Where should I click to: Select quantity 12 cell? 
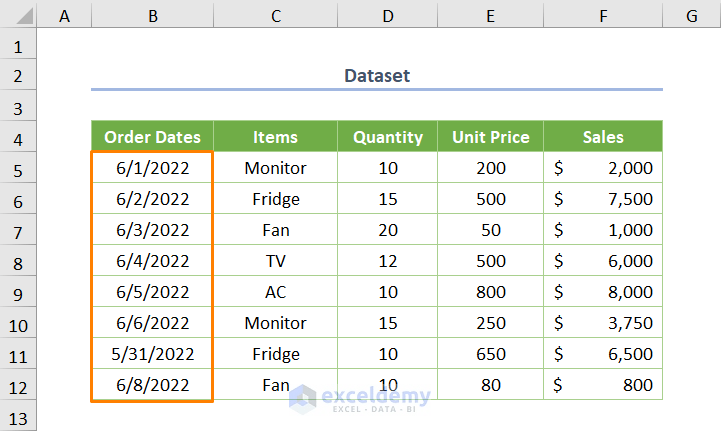tap(388, 260)
